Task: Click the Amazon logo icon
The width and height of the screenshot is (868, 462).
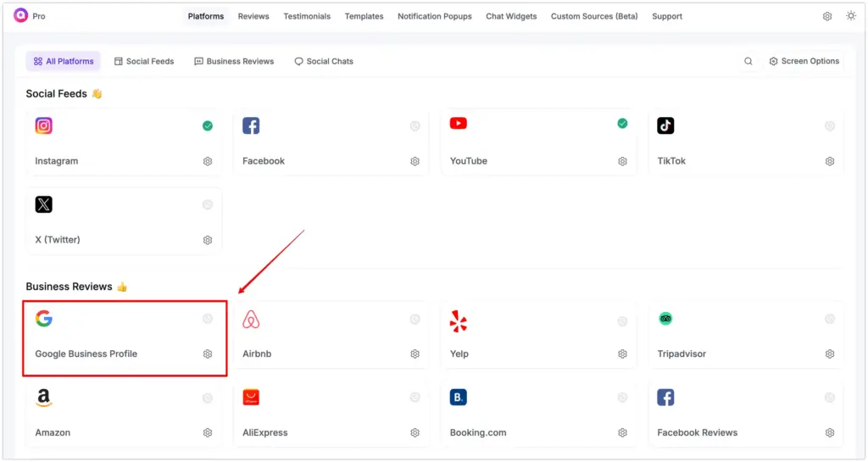Action: pos(44,398)
